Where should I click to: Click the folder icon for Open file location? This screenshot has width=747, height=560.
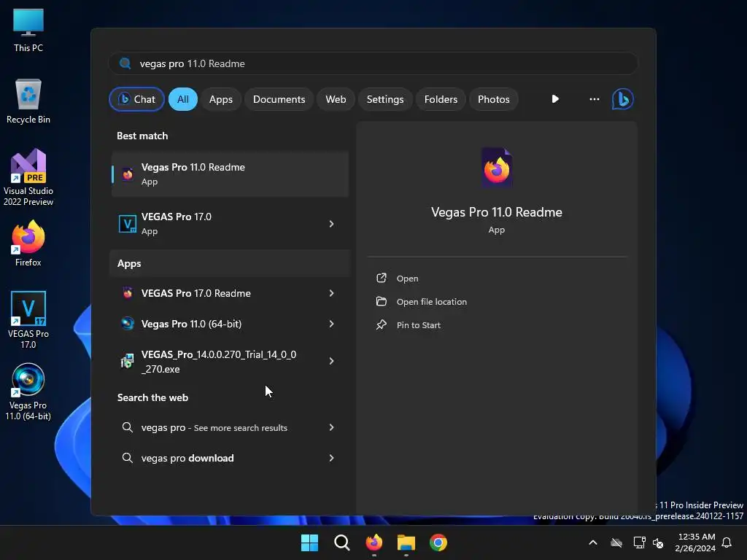(x=381, y=301)
